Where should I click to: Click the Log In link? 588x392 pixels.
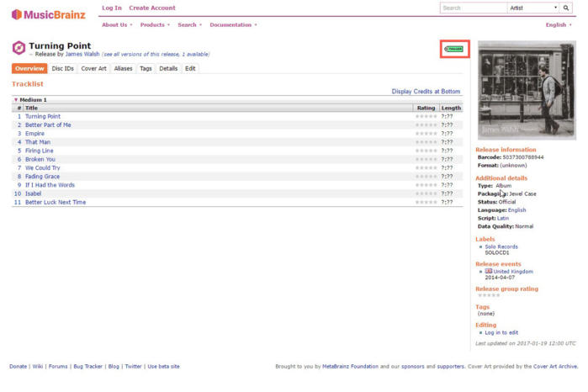112,8
